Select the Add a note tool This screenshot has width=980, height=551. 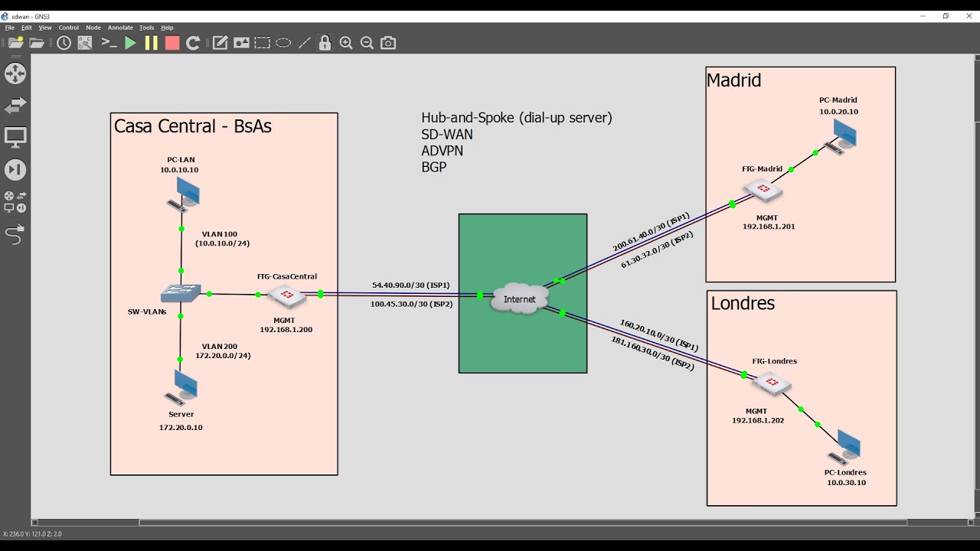point(220,43)
